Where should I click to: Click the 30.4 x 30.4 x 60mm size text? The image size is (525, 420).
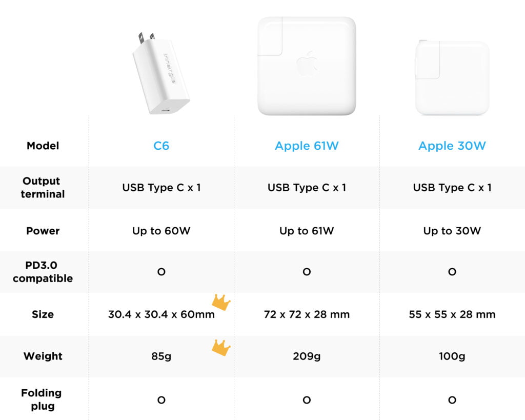tap(161, 314)
